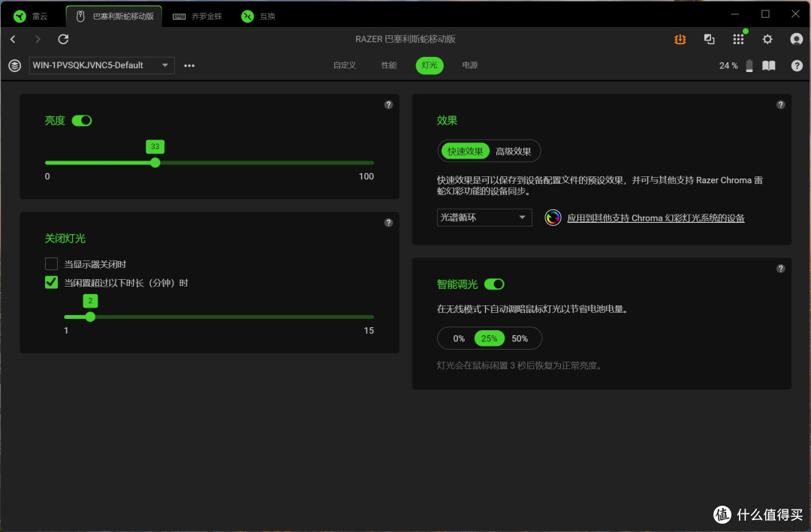Image resolution: width=811 pixels, height=532 pixels.
Task: Check 当显示器关闭时 checkbox
Action: 51,264
